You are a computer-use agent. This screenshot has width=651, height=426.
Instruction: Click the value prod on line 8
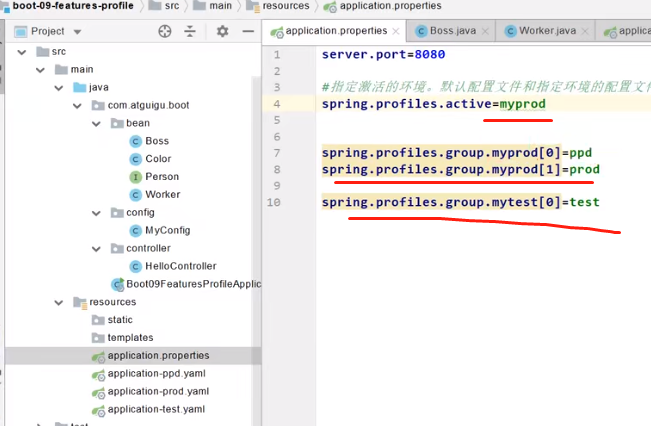point(584,169)
